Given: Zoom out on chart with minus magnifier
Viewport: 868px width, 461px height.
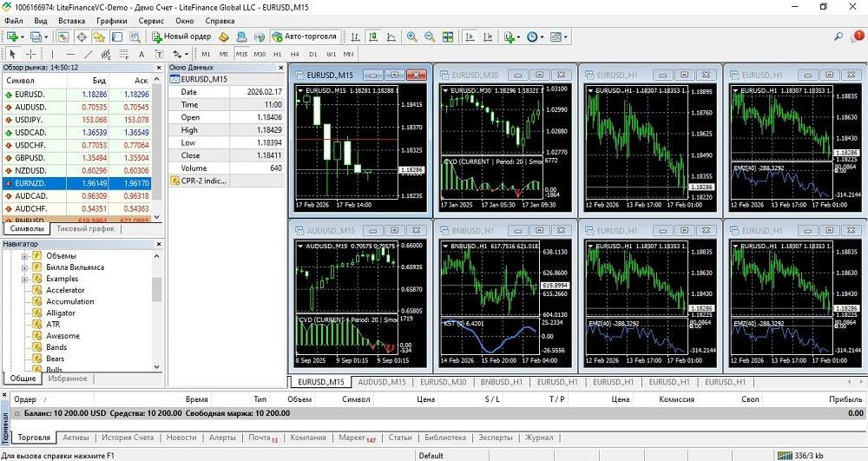Looking at the screenshot, I should pyautogui.click(x=430, y=36).
